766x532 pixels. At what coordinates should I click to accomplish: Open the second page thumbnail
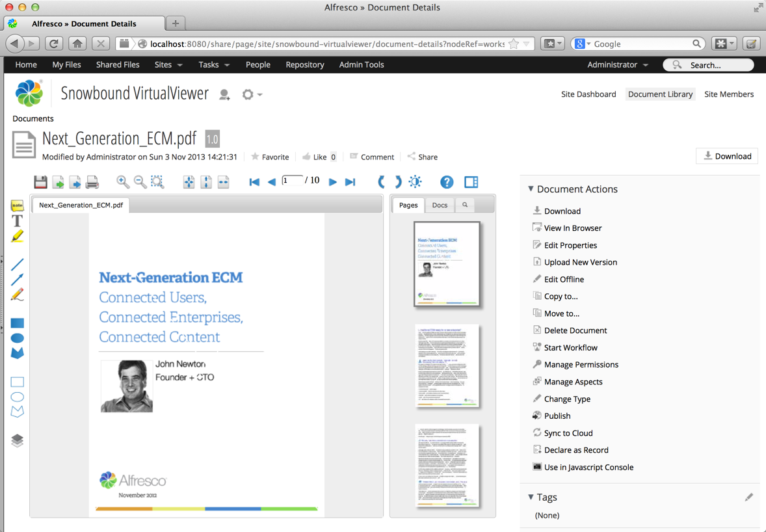coord(447,366)
